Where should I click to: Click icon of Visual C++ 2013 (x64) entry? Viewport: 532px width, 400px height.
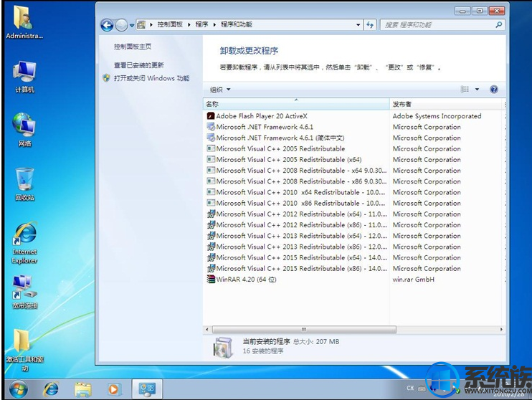211,235
